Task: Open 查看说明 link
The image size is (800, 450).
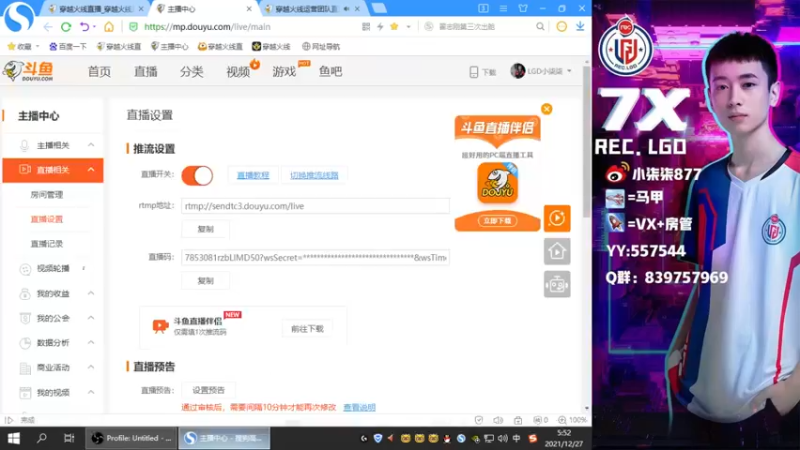Action: pos(359,407)
